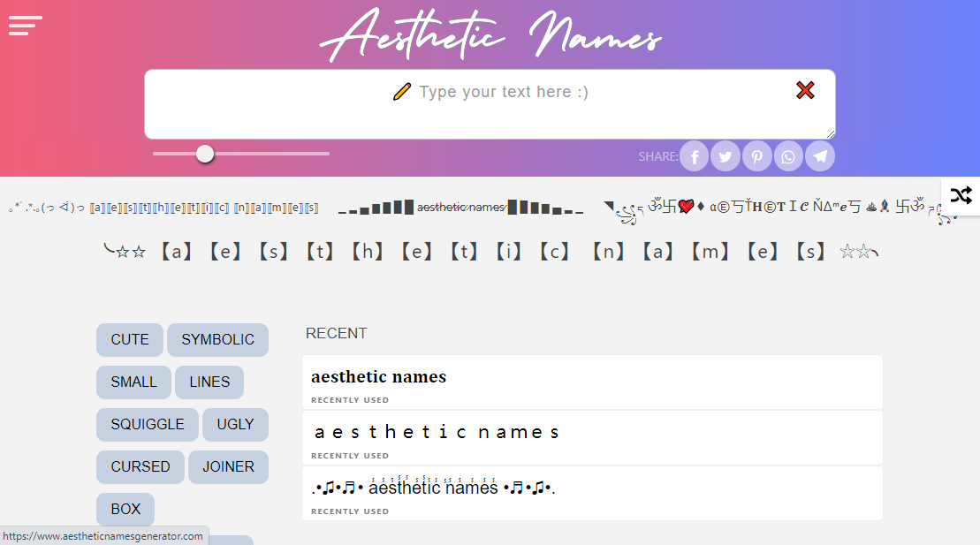Select the JOINER style category
Image resolution: width=980 pixels, height=545 pixels.
(x=228, y=466)
